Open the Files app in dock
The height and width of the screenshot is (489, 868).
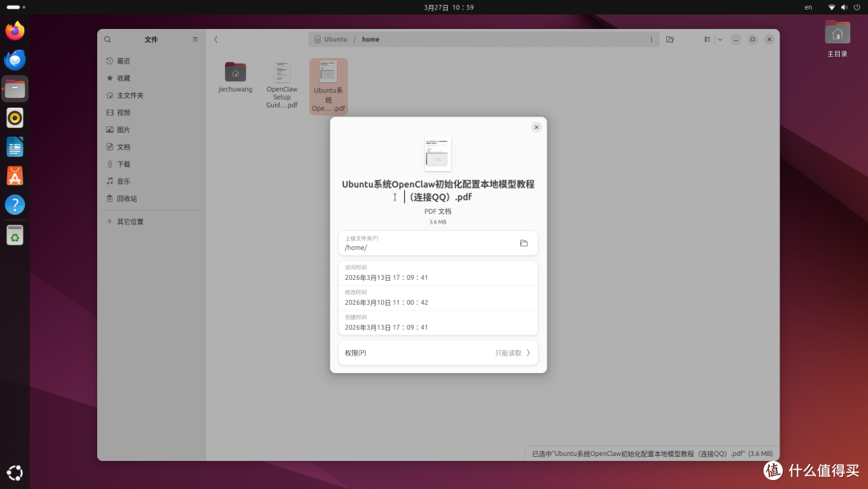point(15,88)
